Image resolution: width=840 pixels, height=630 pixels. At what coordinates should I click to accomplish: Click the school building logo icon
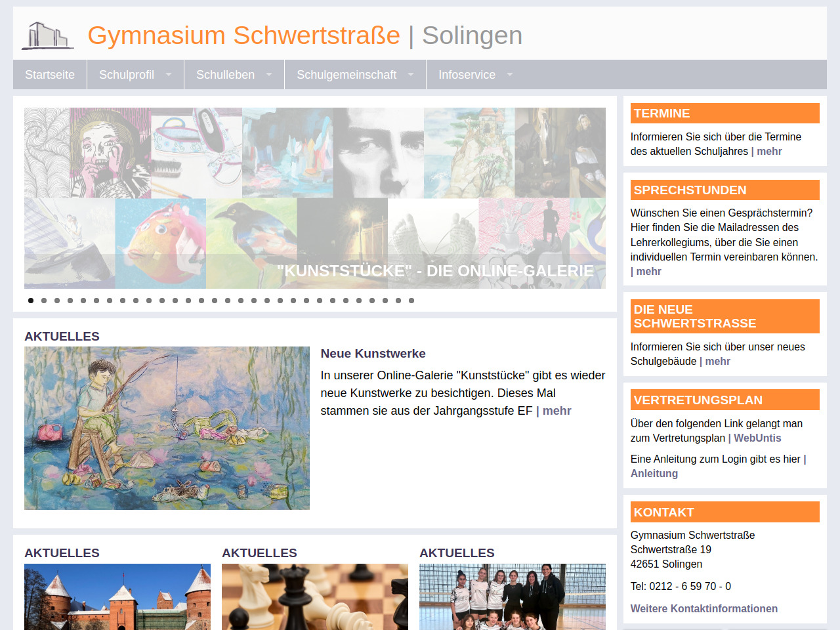pyautogui.click(x=47, y=35)
